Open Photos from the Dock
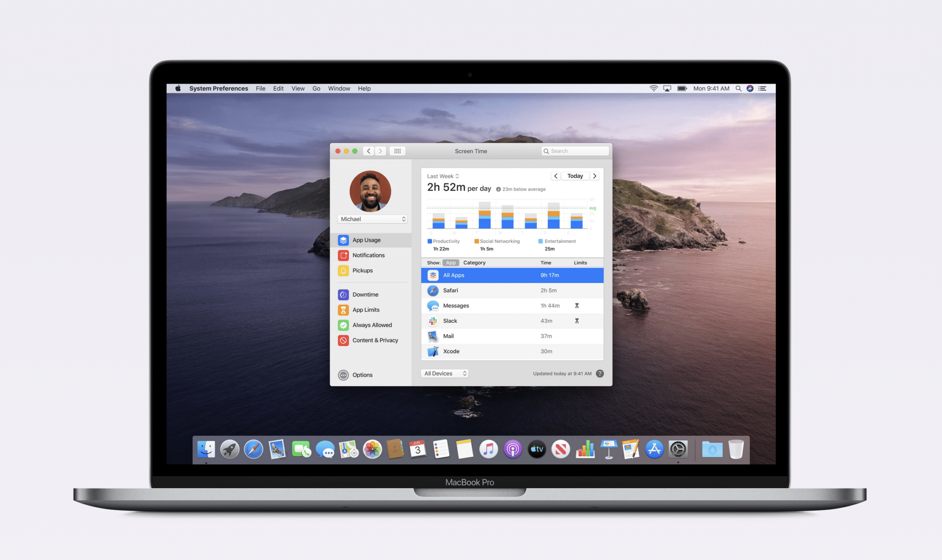Screen dimensions: 942x560 373,449
